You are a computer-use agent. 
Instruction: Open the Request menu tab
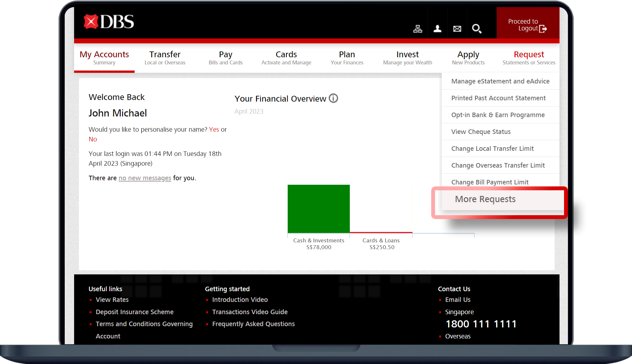[529, 58]
